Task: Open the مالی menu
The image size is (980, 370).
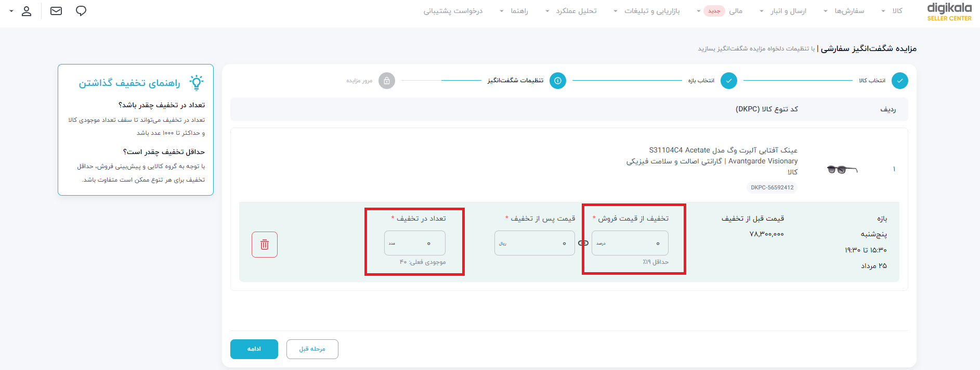Action: pyautogui.click(x=736, y=11)
